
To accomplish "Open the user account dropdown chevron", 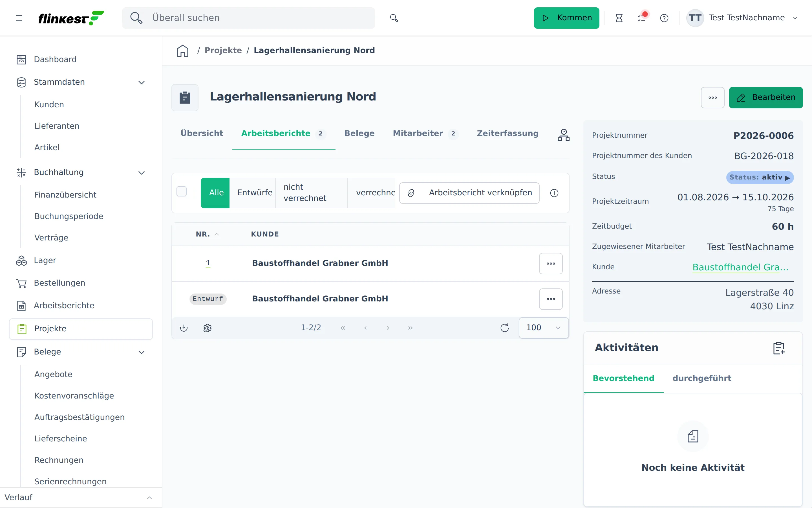I will tap(795, 18).
